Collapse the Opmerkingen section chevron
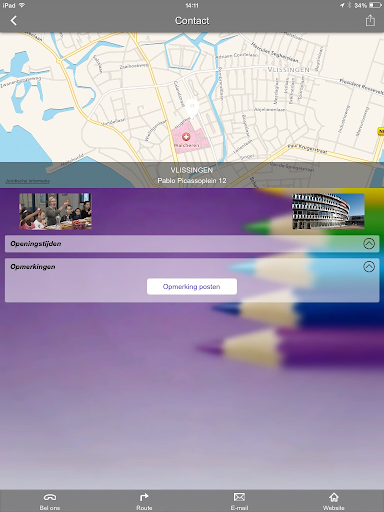 tap(369, 266)
